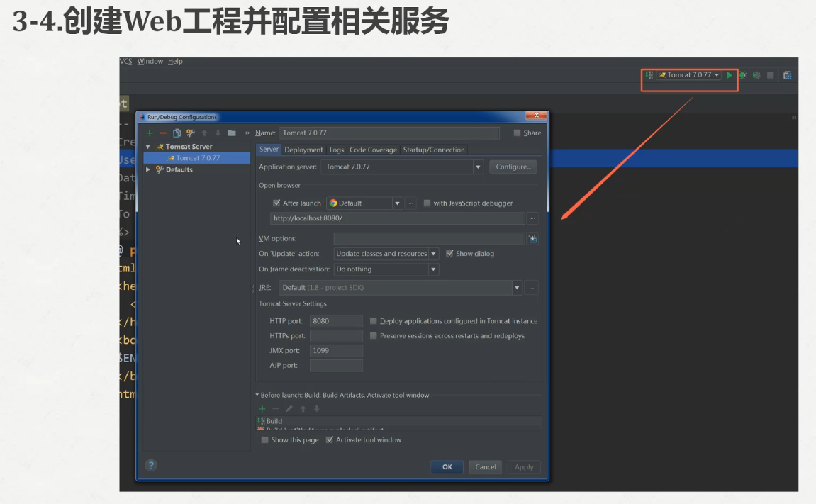This screenshot has width=816, height=504.
Task: Move configuration up in the list
Action: tap(204, 133)
